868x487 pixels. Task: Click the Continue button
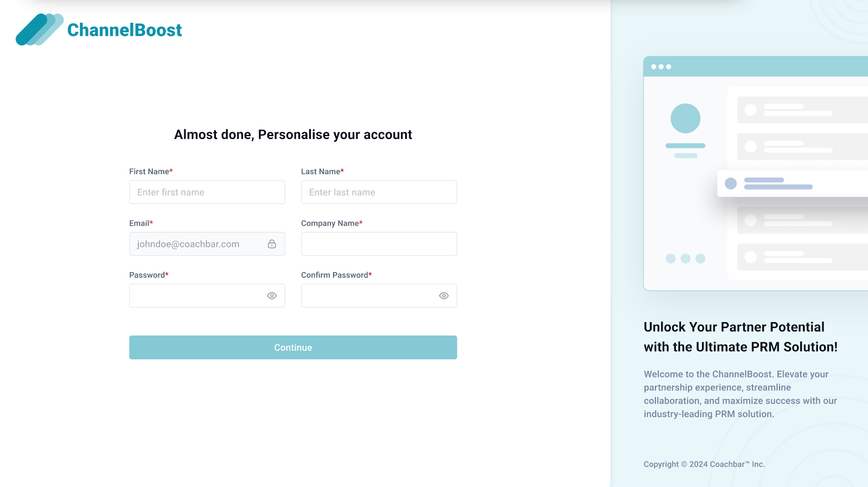point(293,347)
